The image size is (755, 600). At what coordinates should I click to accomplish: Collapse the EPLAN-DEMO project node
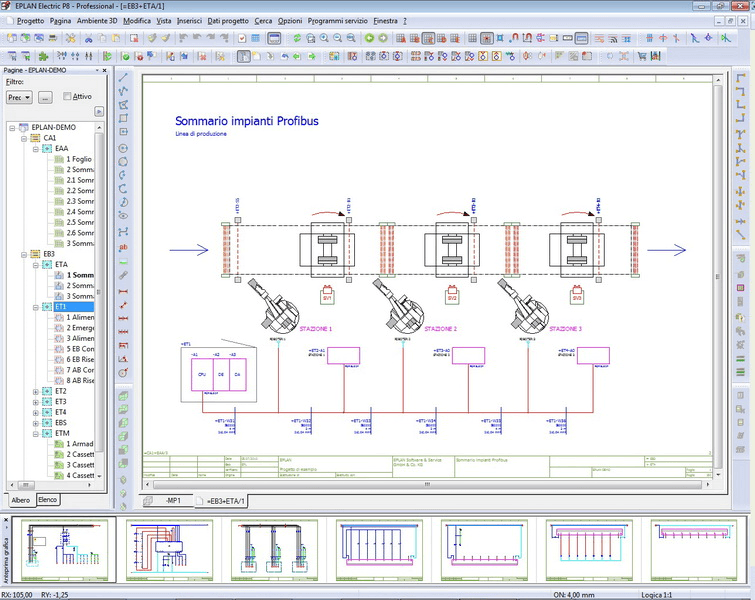point(12,128)
